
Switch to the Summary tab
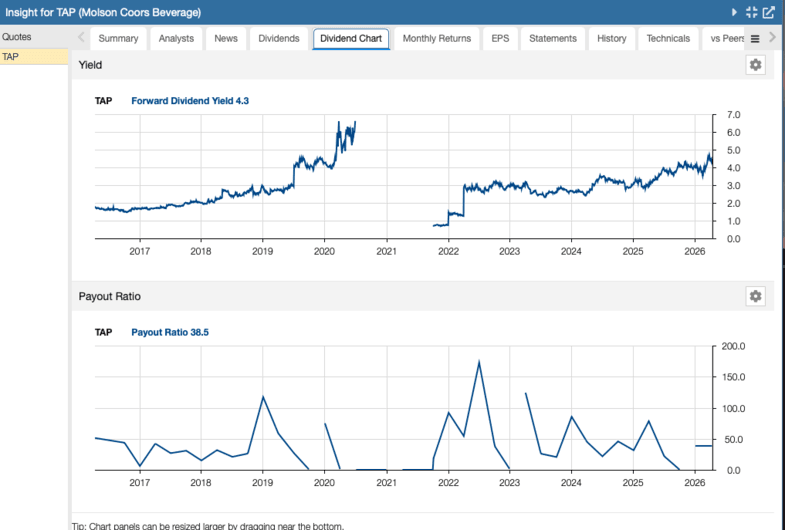pos(118,39)
